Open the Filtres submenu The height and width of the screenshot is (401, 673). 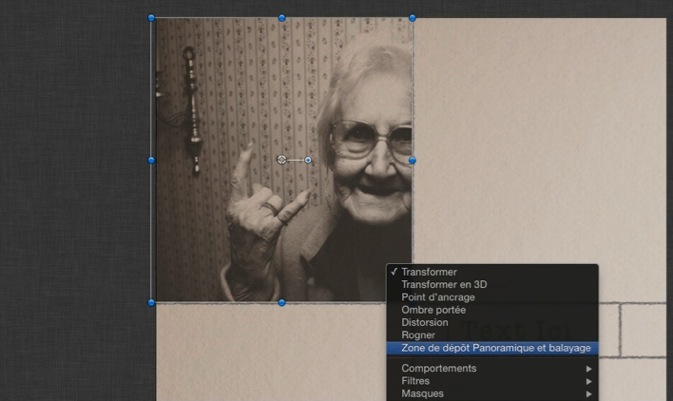tap(492, 381)
